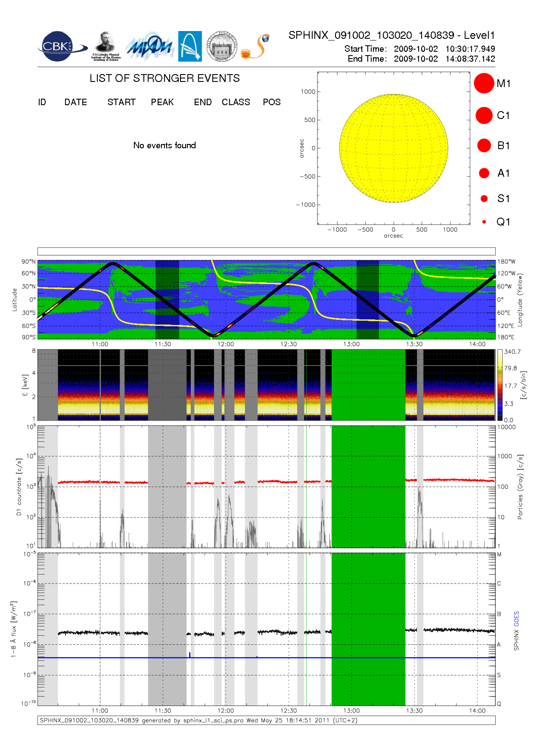Click the DATE column header
The width and height of the screenshot is (534, 756).
point(76,102)
